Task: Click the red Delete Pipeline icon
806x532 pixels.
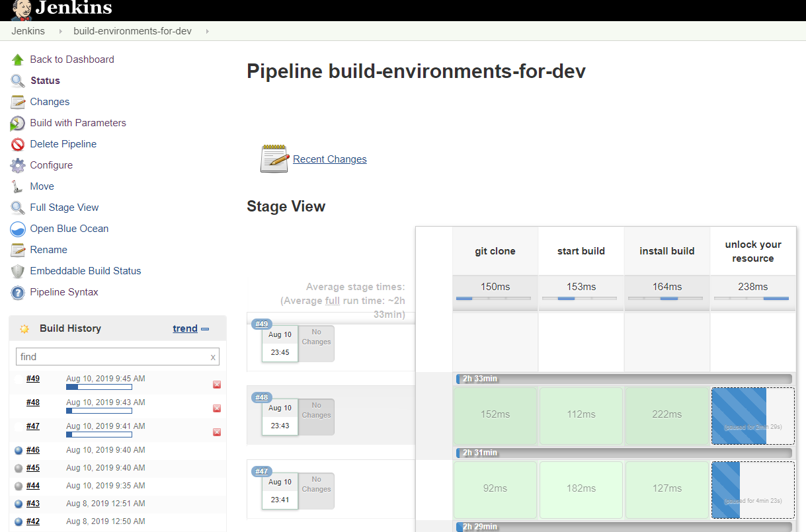Action: click(x=18, y=144)
